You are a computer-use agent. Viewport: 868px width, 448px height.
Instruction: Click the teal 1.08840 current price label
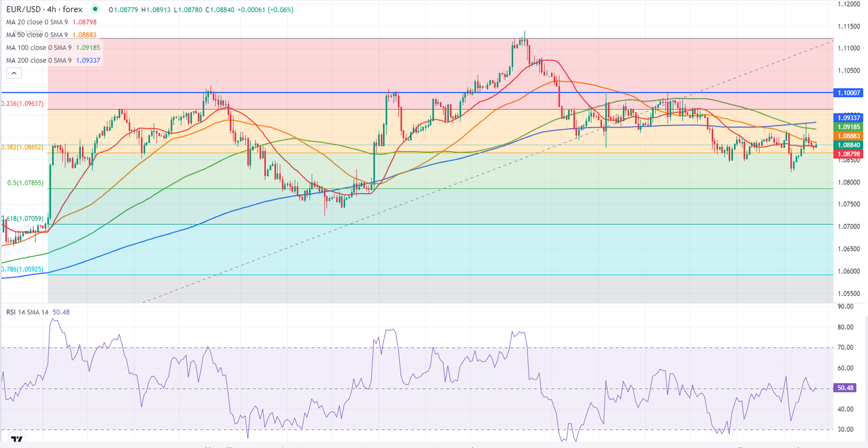click(x=848, y=145)
